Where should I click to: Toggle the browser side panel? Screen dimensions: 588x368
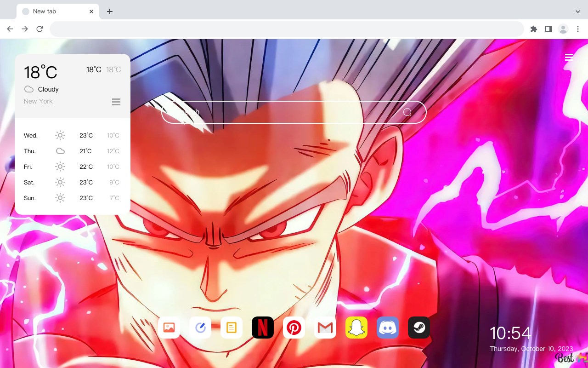pyautogui.click(x=548, y=29)
